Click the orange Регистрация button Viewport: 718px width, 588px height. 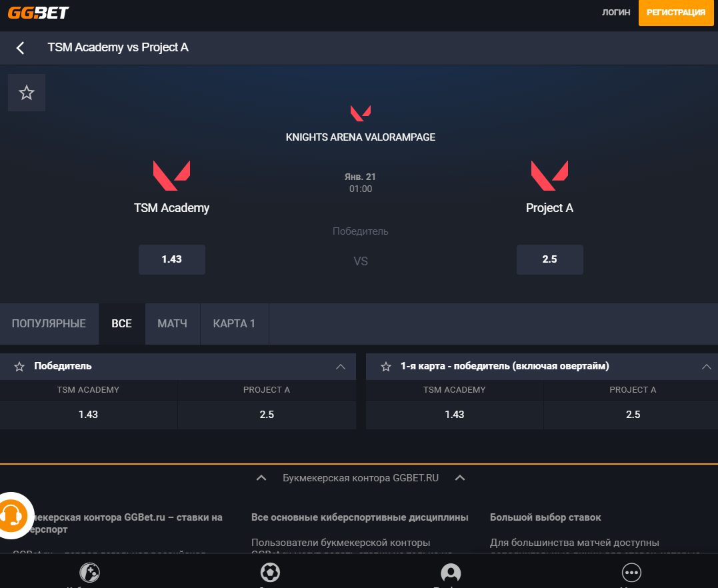click(676, 13)
